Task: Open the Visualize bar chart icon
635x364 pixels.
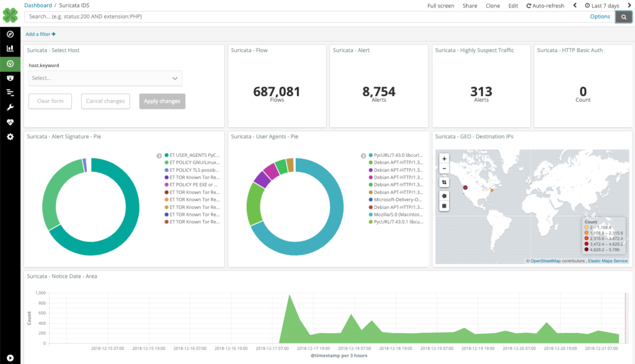Action: [x=10, y=48]
